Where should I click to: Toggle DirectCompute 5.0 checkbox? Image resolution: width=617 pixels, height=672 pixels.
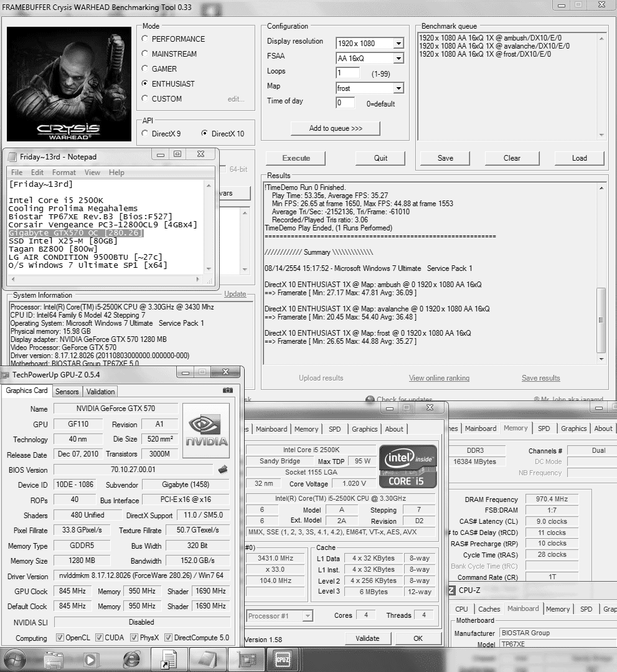169,637
